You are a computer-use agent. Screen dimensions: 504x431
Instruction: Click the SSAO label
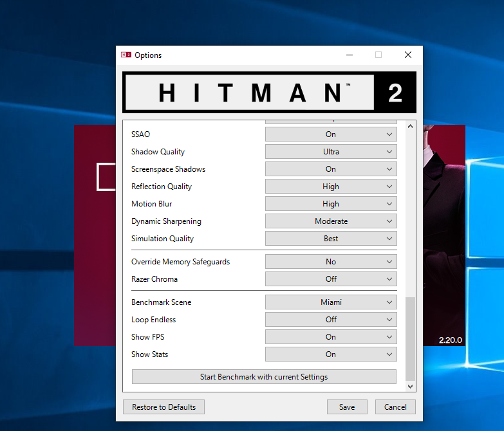[140, 134]
